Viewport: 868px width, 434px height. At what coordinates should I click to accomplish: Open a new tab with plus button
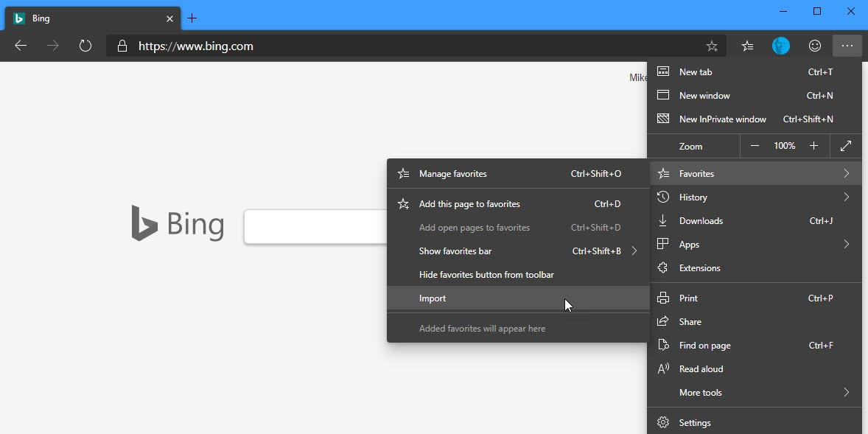click(x=192, y=18)
